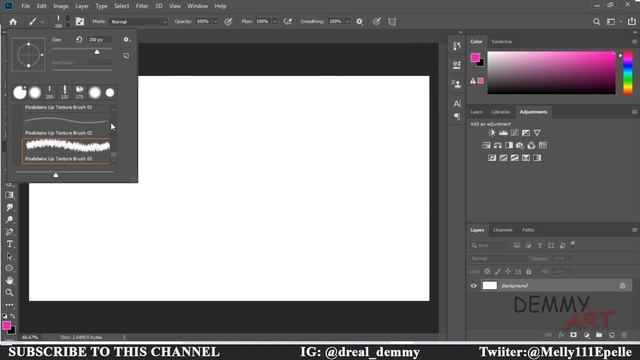This screenshot has height=360, width=640.
Task: Select the Type tool in toolbar
Action: (x=9, y=244)
